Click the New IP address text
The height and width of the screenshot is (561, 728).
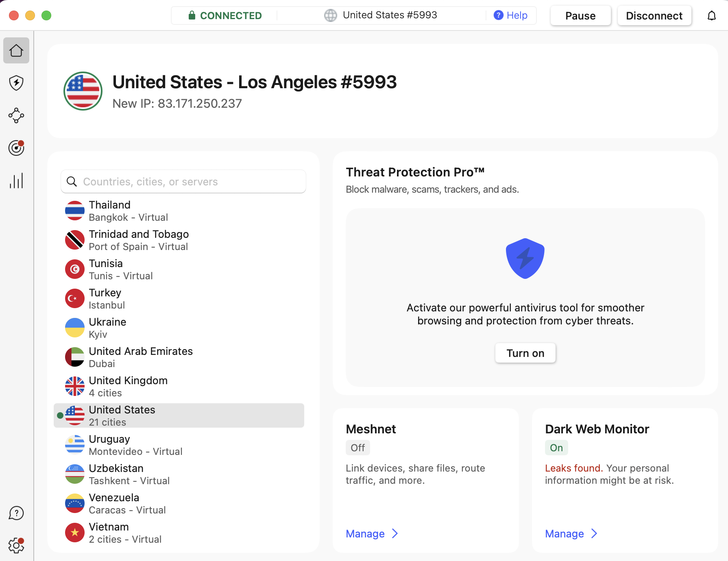(x=177, y=103)
